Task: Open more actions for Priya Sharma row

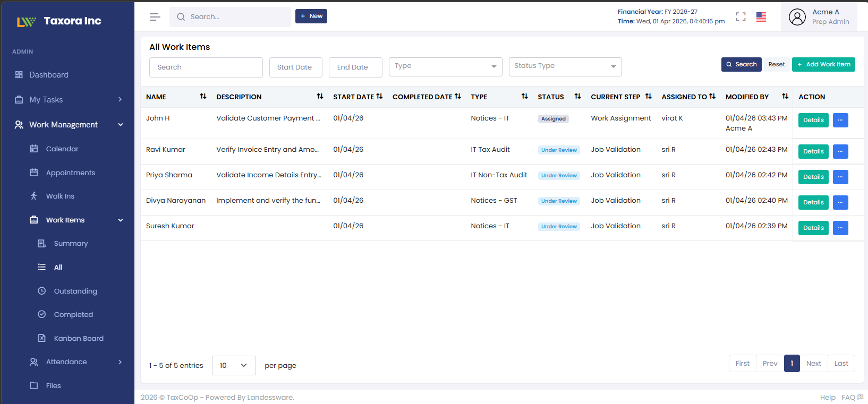Action: 840,177
